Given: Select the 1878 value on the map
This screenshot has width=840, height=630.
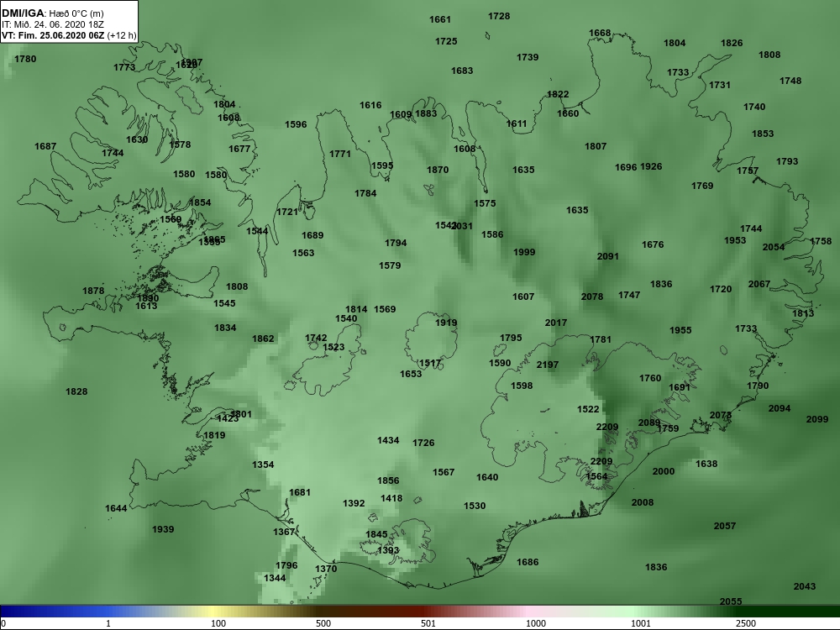Looking at the screenshot, I should click(x=93, y=291).
